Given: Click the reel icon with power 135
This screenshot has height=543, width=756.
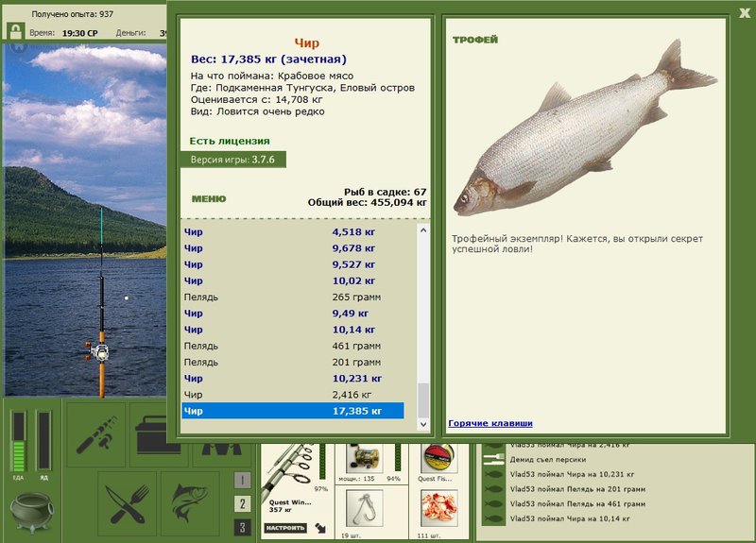Looking at the screenshot, I should point(365,457).
